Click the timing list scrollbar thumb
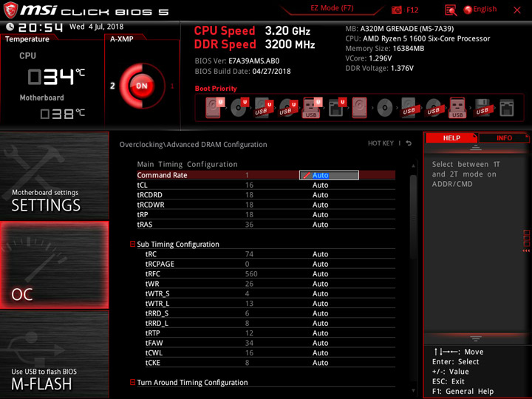Image resolution: width=532 pixels, height=399 pixels. click(x=413, y=217)
